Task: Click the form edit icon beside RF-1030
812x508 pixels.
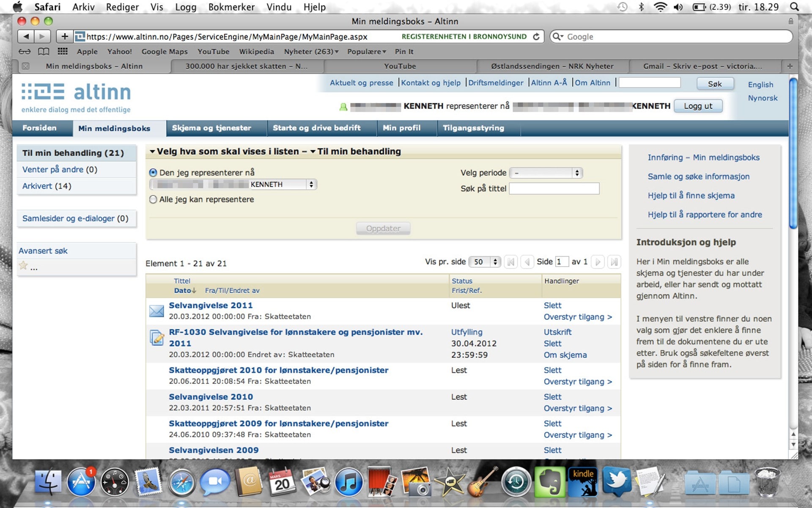Action: (x=157, y=338)
